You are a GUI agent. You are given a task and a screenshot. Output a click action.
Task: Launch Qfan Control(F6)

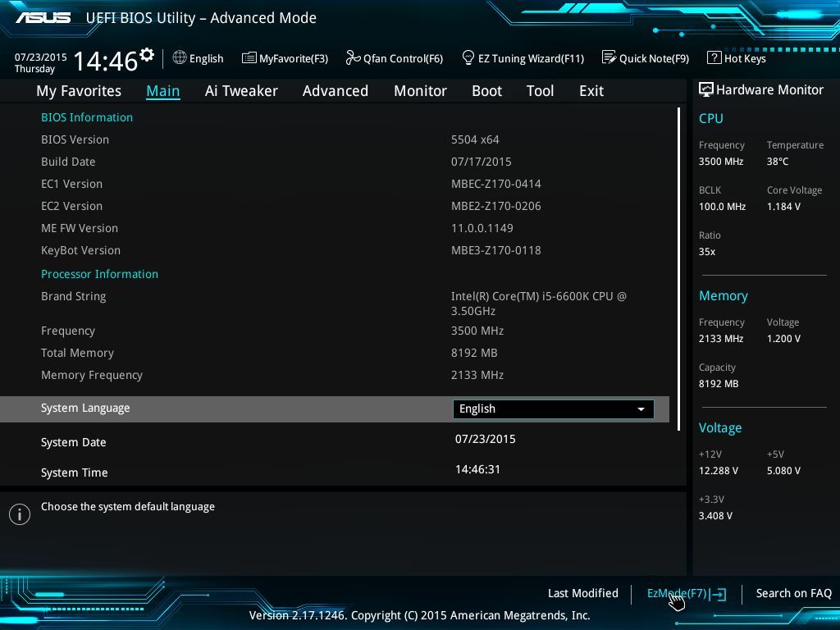coord(395,58)
